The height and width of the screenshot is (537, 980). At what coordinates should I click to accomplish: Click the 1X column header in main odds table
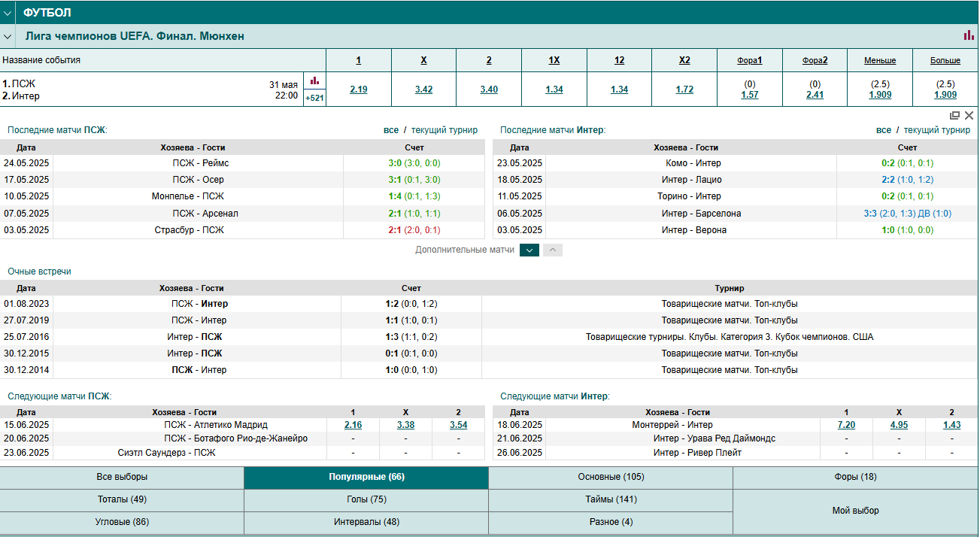[554, 60]
